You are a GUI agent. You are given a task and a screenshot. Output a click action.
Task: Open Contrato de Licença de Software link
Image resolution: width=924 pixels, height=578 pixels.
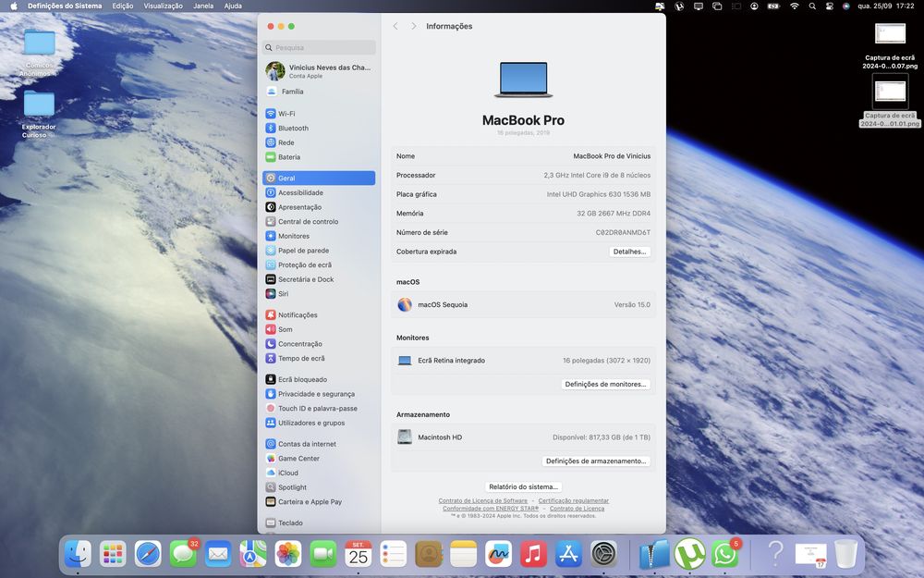pos(482,500)
